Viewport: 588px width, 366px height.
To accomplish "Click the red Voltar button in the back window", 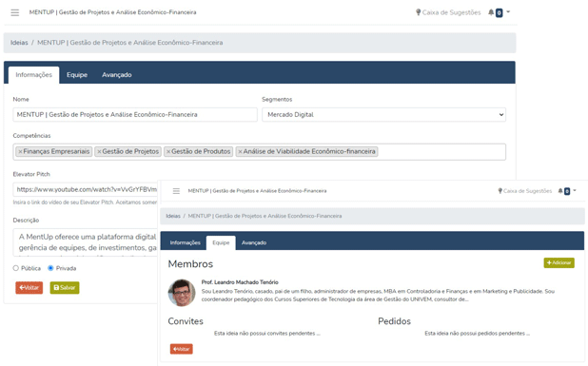I will tap(29, 288).
